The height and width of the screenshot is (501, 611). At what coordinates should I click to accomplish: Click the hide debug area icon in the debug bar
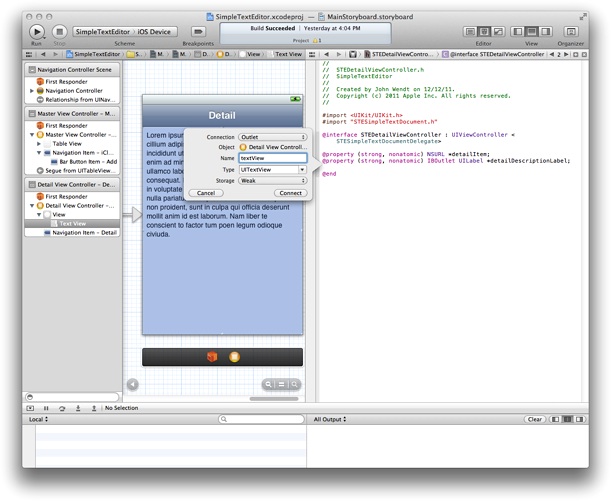tap(31, 408)
